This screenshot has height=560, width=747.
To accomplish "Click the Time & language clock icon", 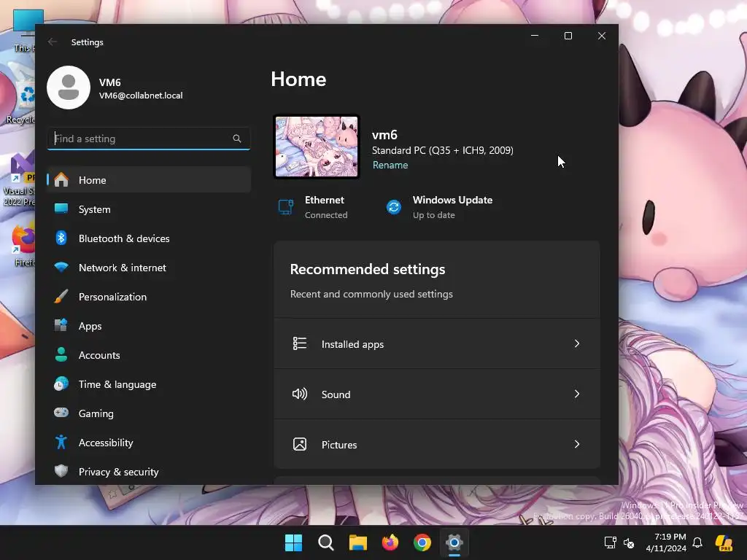I will click(x=61, y=384).
